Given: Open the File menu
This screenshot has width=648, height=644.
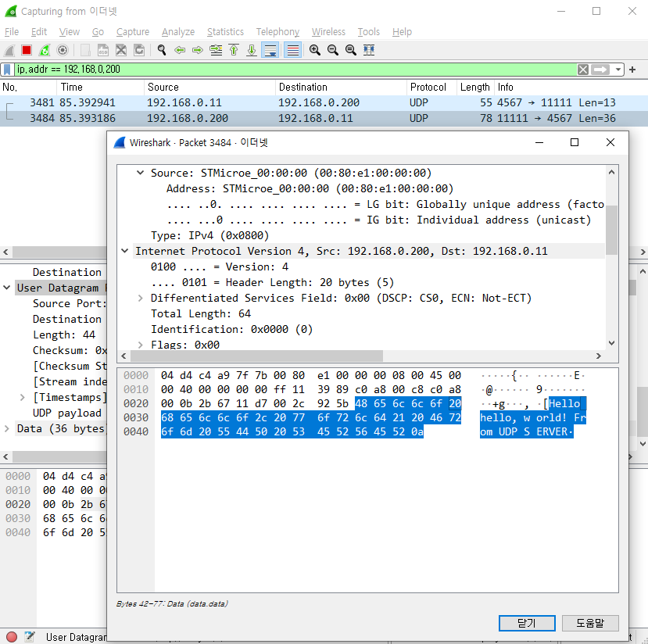Looking at the screenshot, I should pyautogui.click(x=11, y=32).
